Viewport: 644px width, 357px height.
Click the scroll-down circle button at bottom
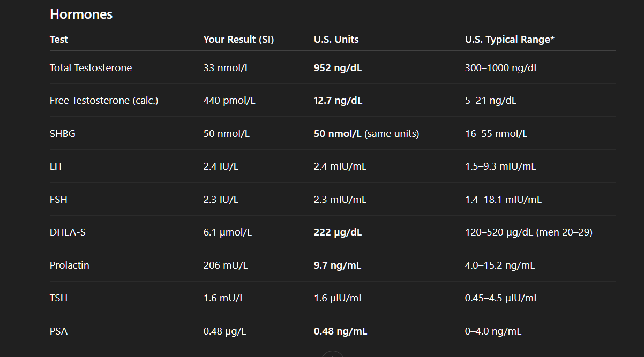[x=332, y=354]
